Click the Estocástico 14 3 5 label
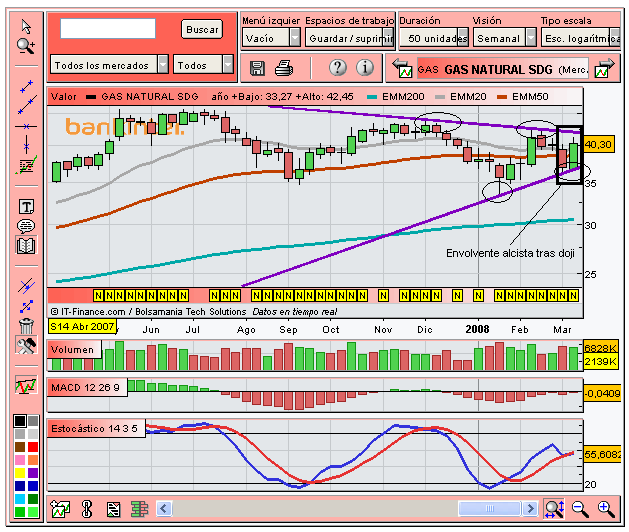629x532 pixels. (x=95, y=428)
